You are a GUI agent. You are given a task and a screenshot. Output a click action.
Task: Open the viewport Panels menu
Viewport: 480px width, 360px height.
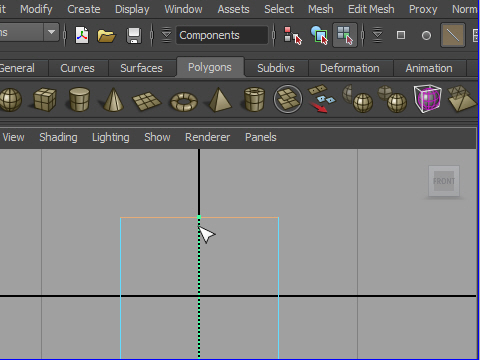pos(261,137)
